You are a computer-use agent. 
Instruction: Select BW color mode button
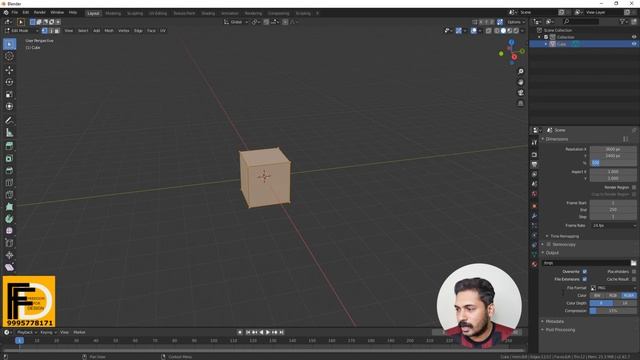point(597,295)
